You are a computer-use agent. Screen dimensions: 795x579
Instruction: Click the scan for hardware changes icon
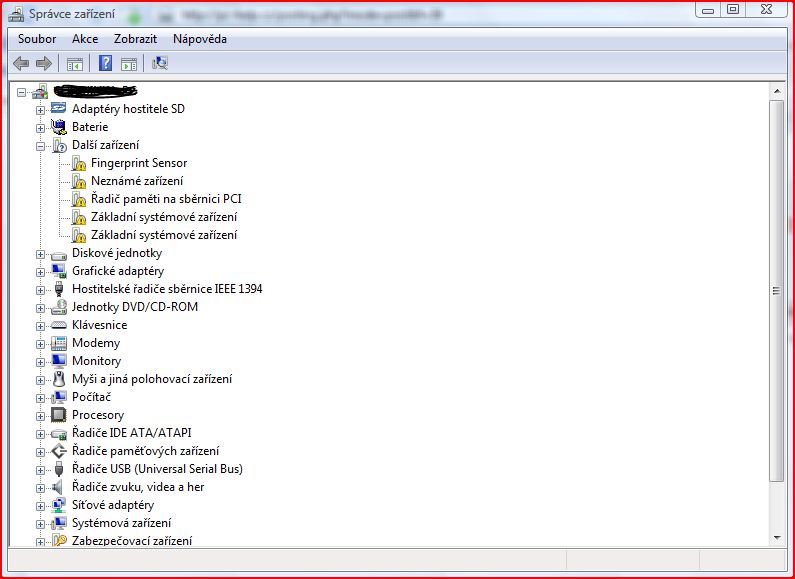[x=159, y=63]
